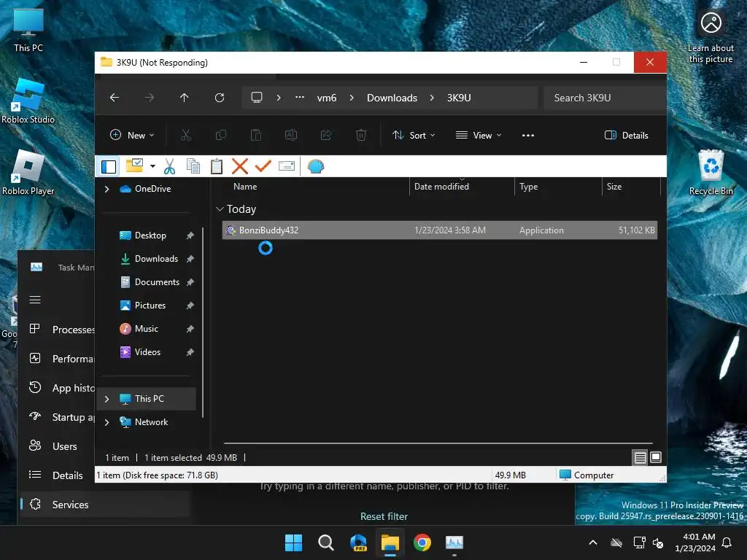The width and height of the screenshot is (747, 560).
Task: Expand the chevron after vm6 in breadcrumb
Action: coord(352,98)
